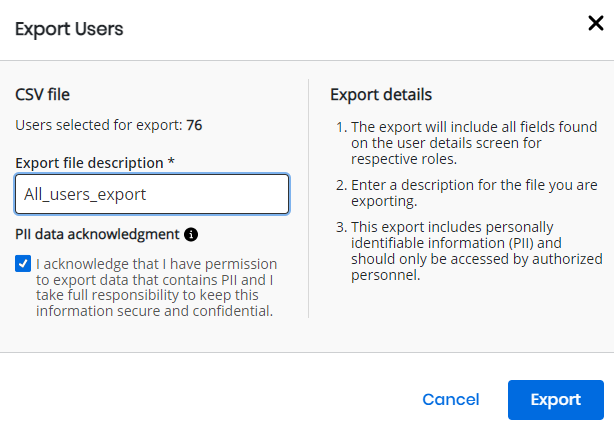The image size is (614, 431).
Task: Click the "PII data acknowledgment" label text
Action: [x=97, y=235]
